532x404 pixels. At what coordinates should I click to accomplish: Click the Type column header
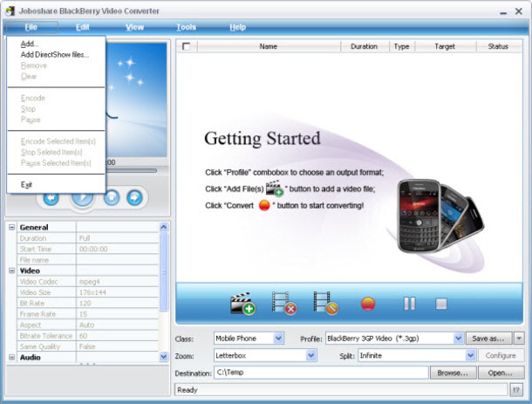pyautogui.click(x=402, y=46)
